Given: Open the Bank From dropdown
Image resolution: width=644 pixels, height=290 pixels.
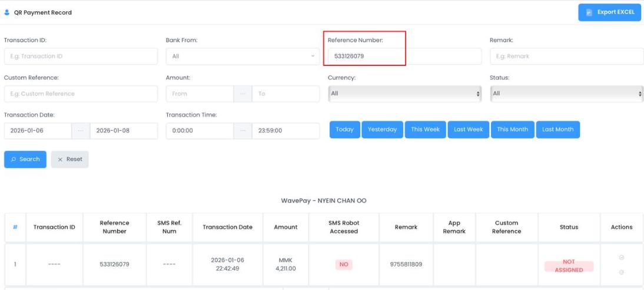Looking at the screenshot, I should tap(242, 57).
